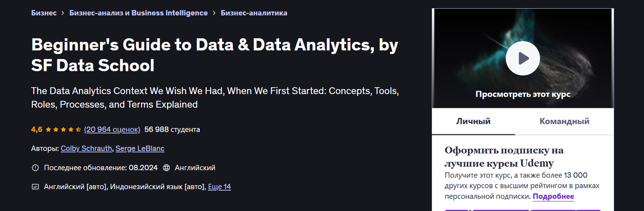The width and height of the screenshot is (644, 211).
Task: Click the orange star rating icons
Action: tap(63, 129)
